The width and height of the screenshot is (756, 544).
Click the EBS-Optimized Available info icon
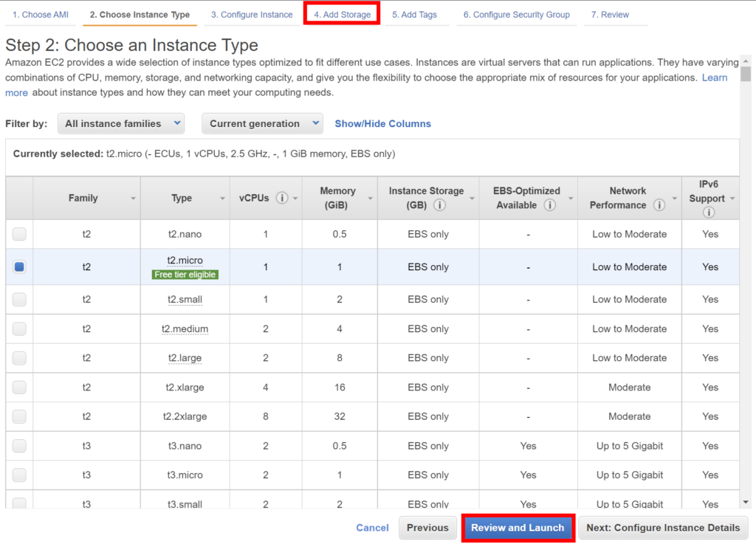549,205
